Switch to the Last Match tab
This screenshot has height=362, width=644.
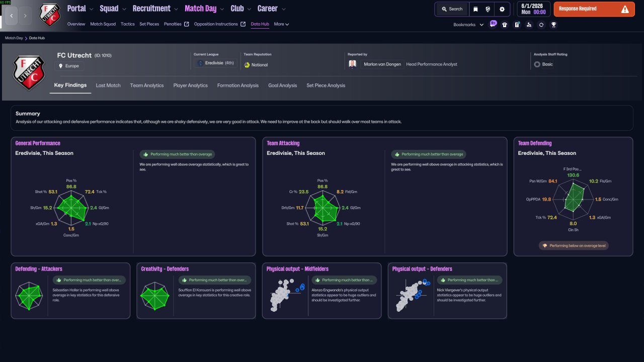tap(108, 85)
